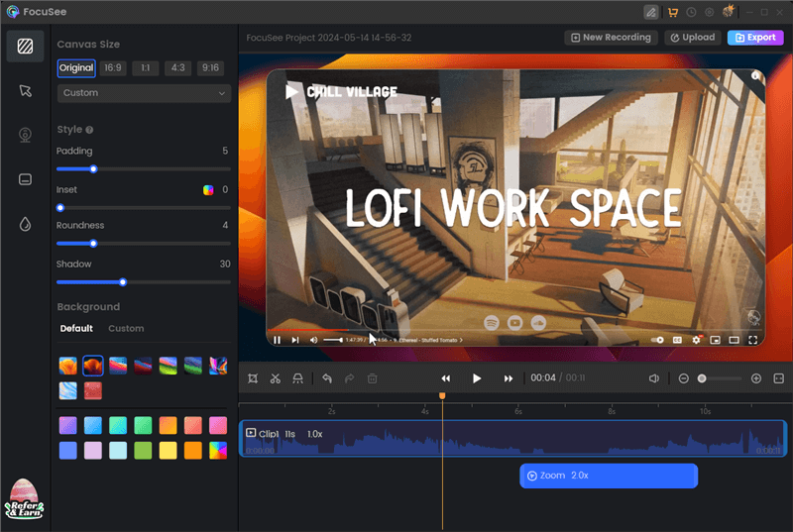
Task: Undo the last action
Action: [x=327, y=378]
